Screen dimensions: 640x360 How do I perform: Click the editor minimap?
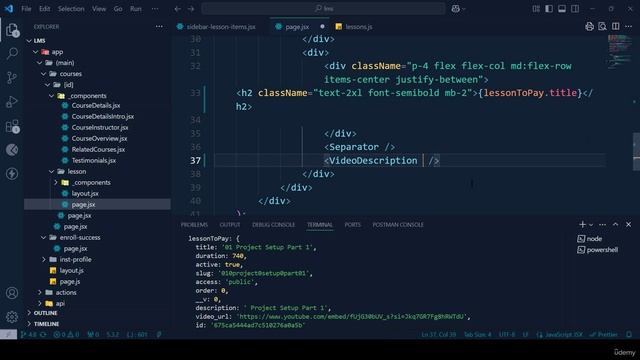620,51
